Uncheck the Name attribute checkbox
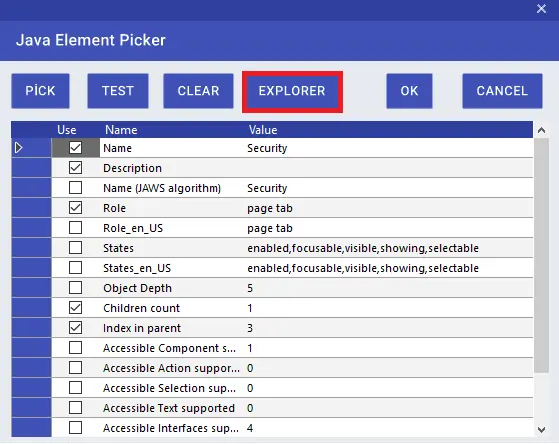This screenshot has width=559, height=444. click(76, 148)
